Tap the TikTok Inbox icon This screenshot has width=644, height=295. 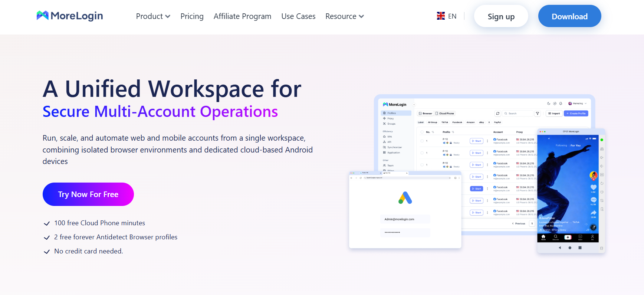point(580,237)
